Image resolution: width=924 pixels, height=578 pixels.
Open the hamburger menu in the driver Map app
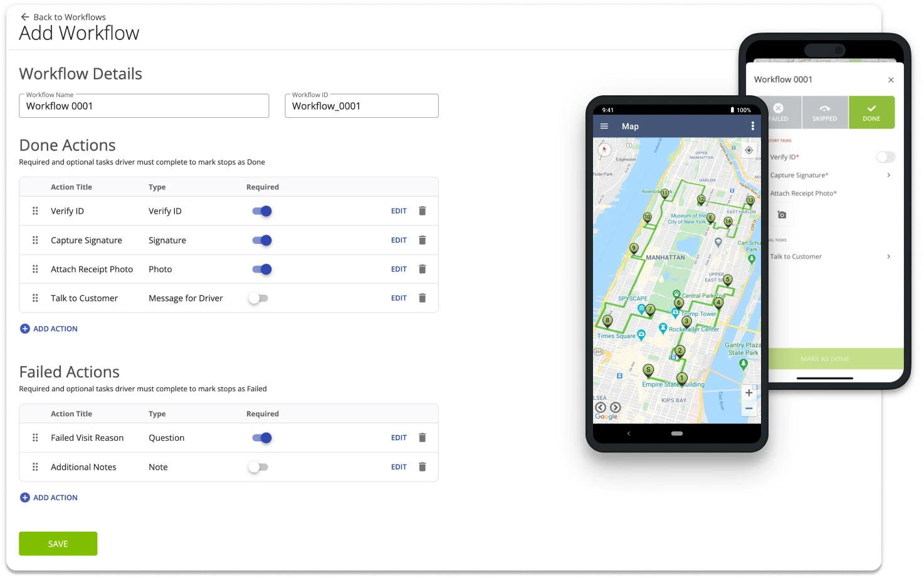(x=604, y=126)
